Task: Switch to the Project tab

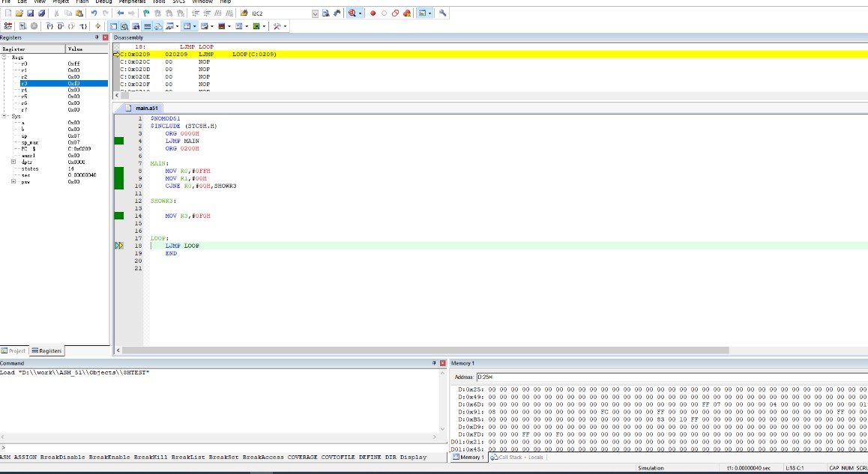Action: [x=13, y=350]
